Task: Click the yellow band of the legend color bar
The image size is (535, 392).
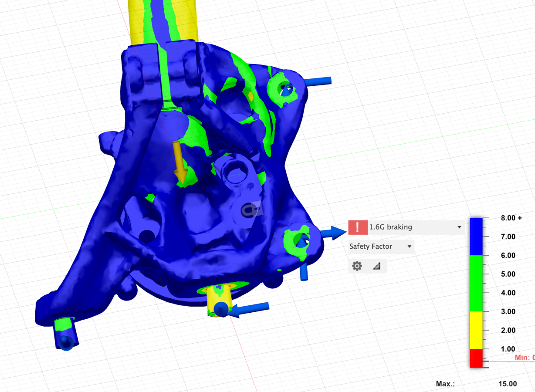Action: (x=476, y=330)
